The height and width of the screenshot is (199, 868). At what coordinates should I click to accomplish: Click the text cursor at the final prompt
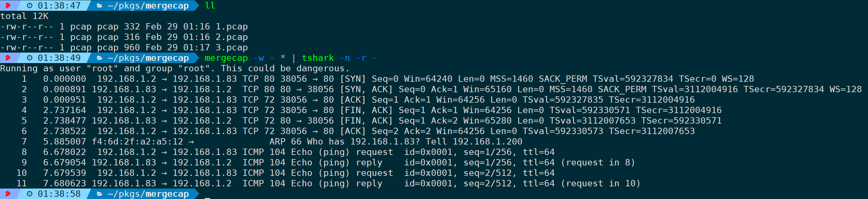coord(208,198)
